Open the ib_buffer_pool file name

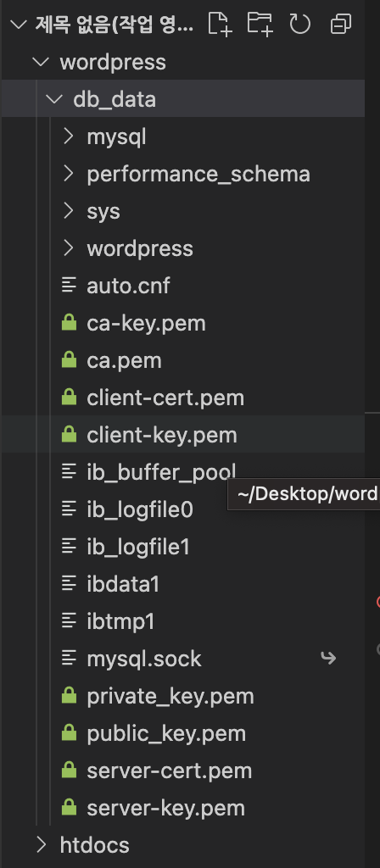[161, 471]
